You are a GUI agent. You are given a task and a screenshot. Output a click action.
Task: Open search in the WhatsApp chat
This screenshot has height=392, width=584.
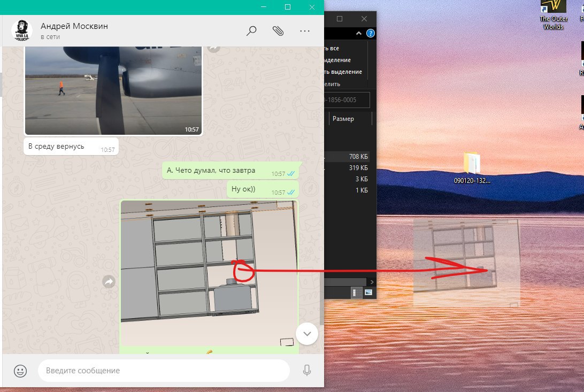(x=251, y=30)
